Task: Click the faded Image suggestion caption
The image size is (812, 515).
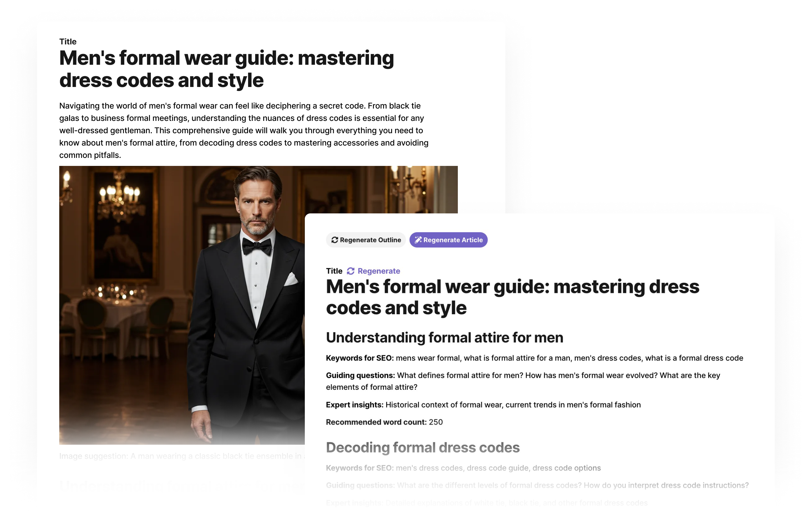Action: click(x=182, y=456)
